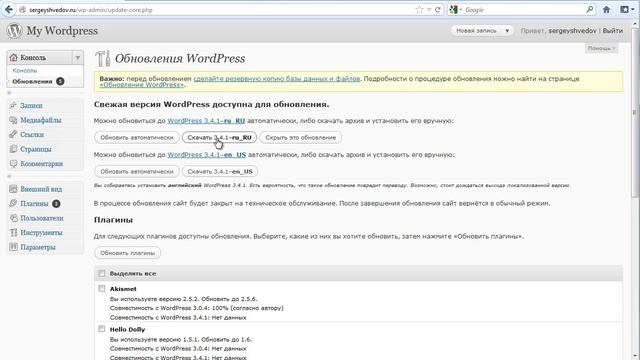Open the Параметры menu

click(38, 247)
